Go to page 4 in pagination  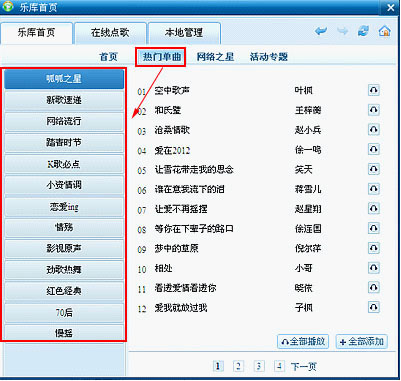point(279,366)
